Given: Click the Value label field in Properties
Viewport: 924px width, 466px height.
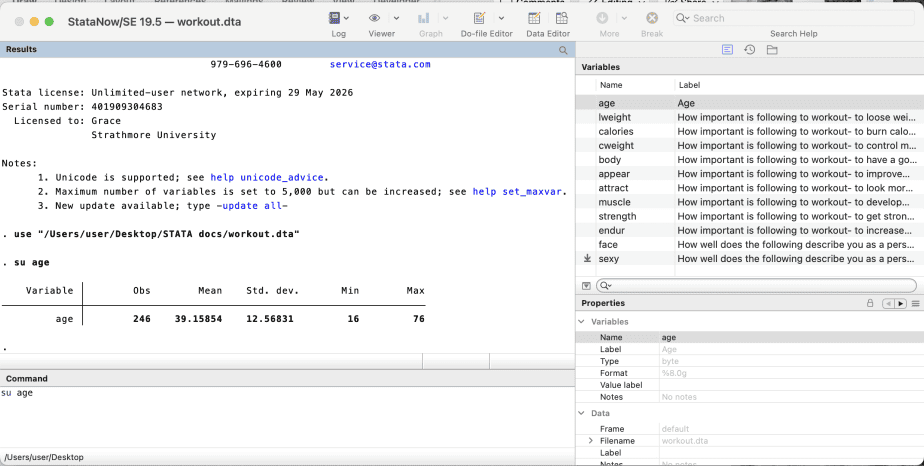Looking at the screenshot, I should tap(790, 385).
